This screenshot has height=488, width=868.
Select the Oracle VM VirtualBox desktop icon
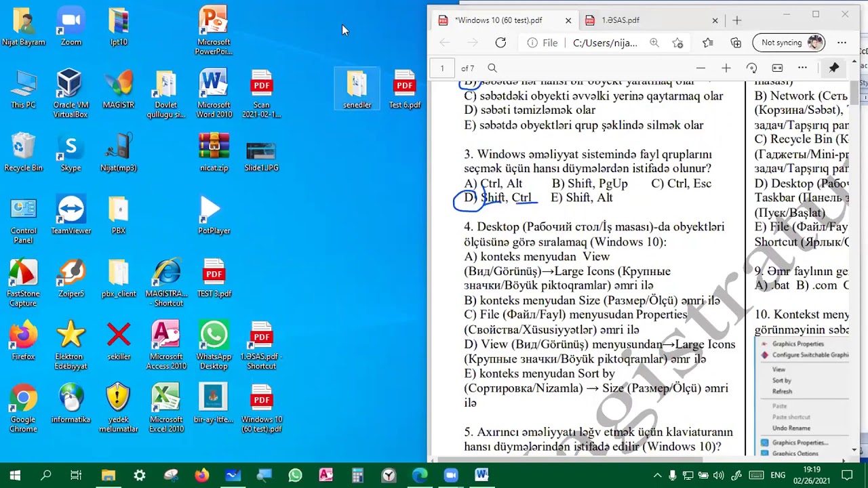tap(71, 93)
